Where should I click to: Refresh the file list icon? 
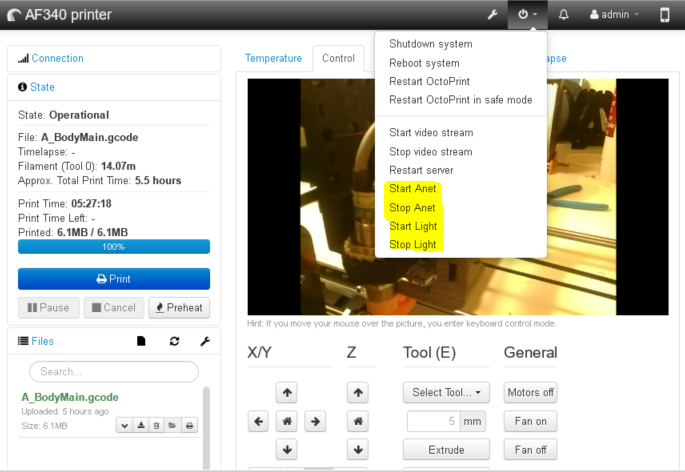[174, 341]
